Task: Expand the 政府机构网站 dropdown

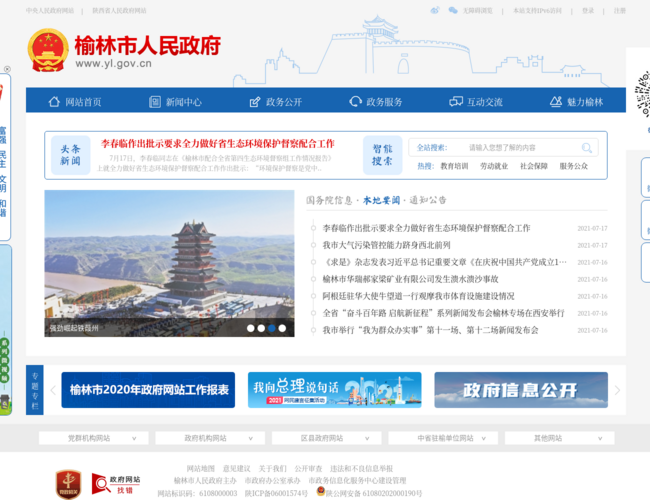Action: [x=210, y=438]
